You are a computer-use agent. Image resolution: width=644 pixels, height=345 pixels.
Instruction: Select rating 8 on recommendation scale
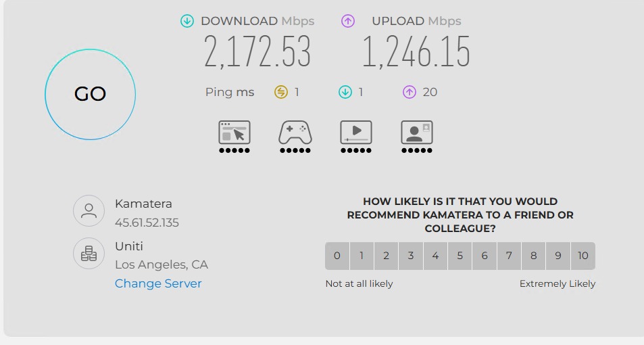coord(534,256)
